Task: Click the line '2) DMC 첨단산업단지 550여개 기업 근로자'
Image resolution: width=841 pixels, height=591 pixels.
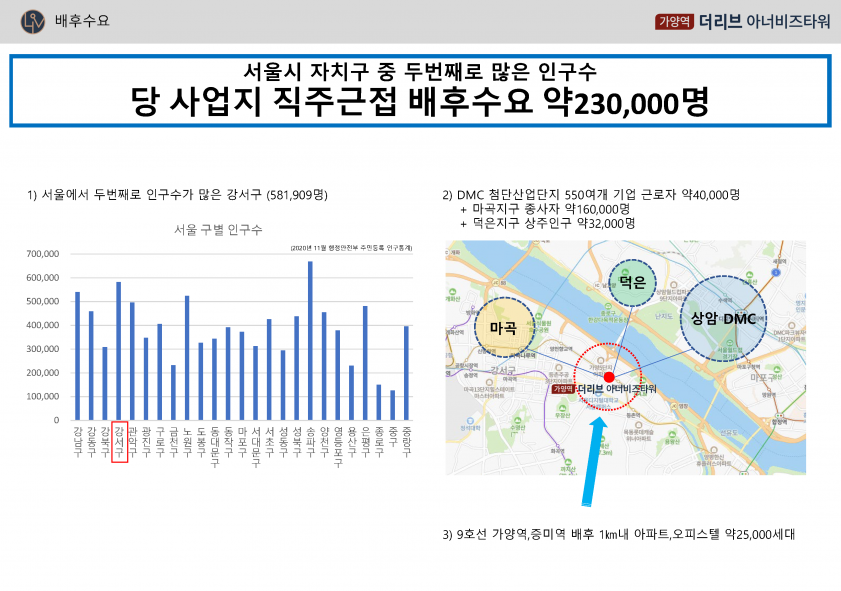Action: click(591, 194)
